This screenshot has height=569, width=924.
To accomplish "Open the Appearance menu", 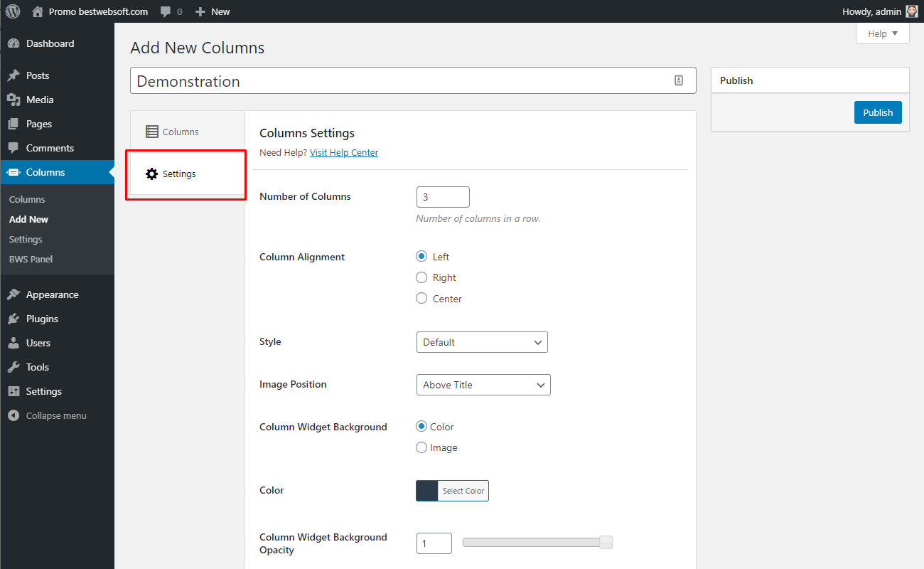I will coord(57,294).
